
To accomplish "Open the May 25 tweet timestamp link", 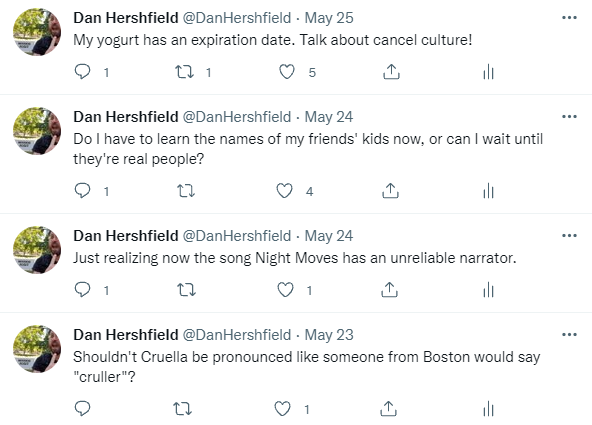I will click(329, 18).
